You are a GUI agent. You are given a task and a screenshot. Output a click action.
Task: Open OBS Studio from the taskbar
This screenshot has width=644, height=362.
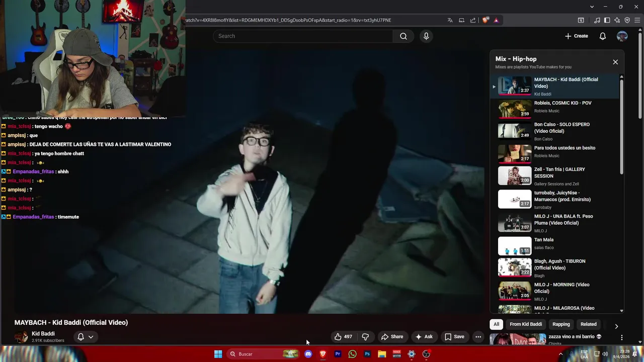pyautogui.click(x=426, y=354)
